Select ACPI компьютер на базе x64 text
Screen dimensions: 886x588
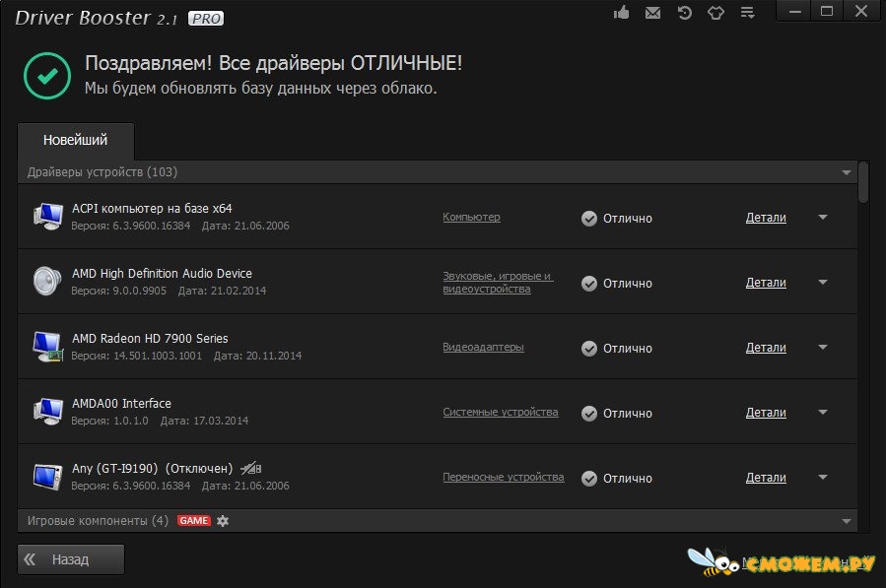point(152,209)
